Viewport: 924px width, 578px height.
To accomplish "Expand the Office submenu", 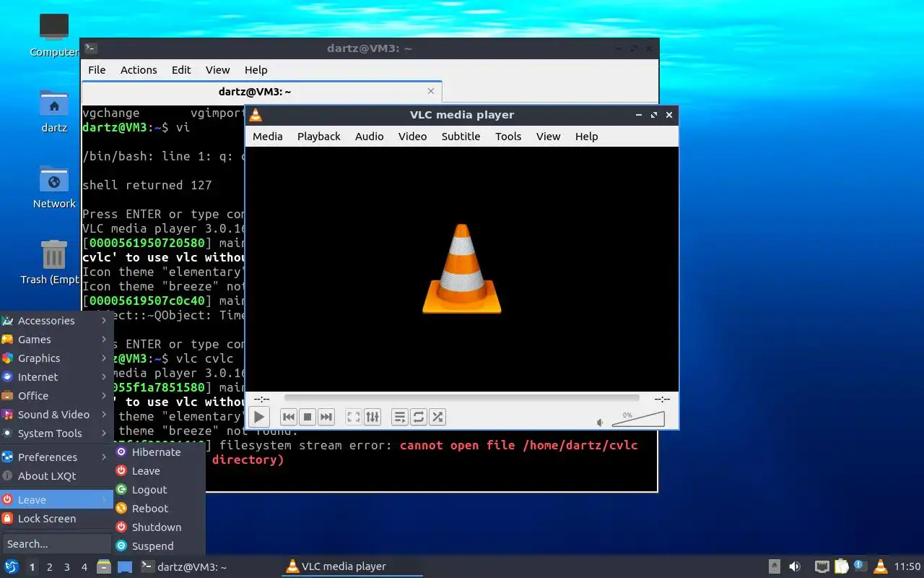I will (x=56, y=396).
